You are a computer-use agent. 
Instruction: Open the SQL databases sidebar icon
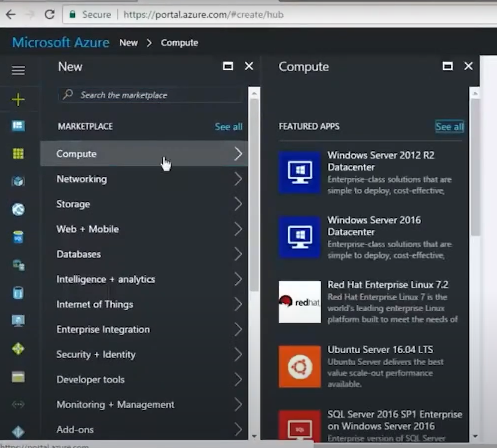(x=18, y=237)
